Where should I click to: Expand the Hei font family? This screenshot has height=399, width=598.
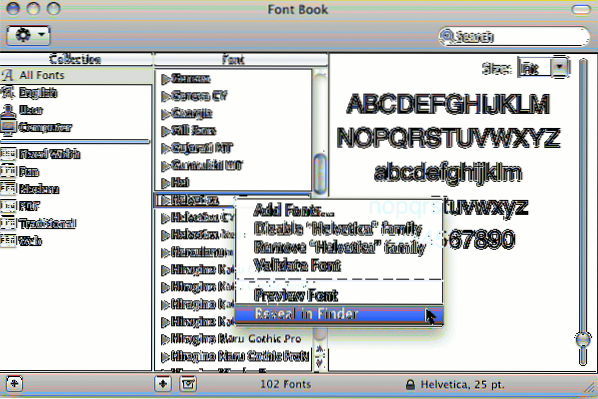point(165,183)
